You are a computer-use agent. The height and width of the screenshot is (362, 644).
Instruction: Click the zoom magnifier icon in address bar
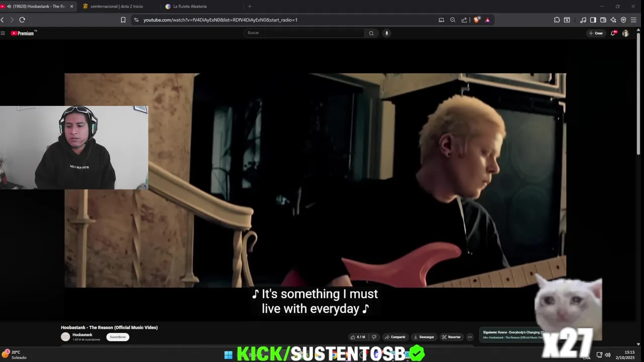tap(453, 20)
